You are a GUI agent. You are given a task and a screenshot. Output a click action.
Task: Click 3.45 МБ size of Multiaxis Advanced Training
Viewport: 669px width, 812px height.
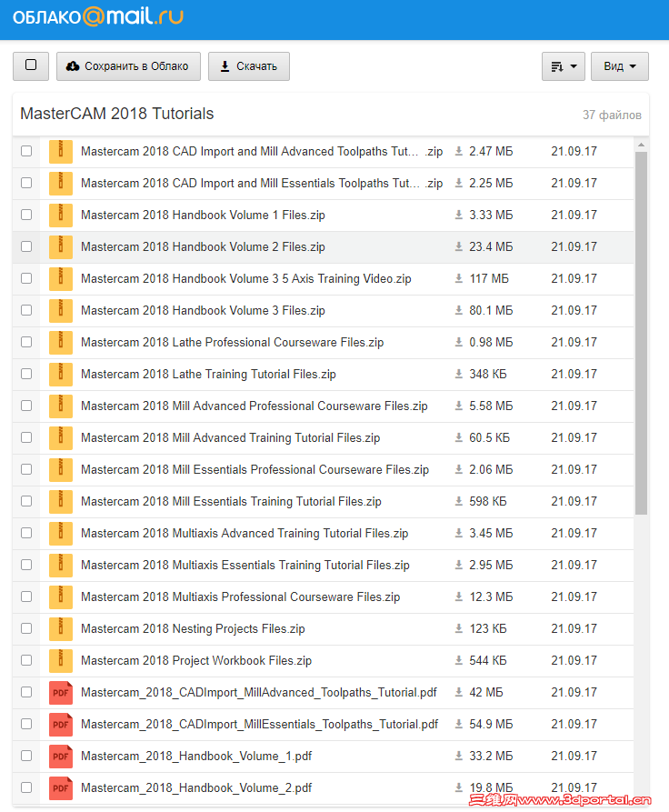[491, 534]
